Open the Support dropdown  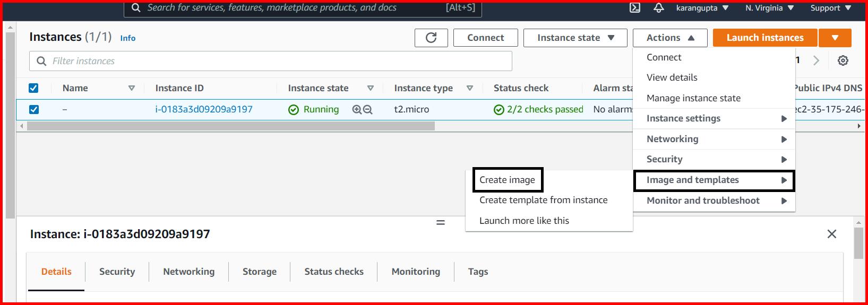(x=831, y=8)
